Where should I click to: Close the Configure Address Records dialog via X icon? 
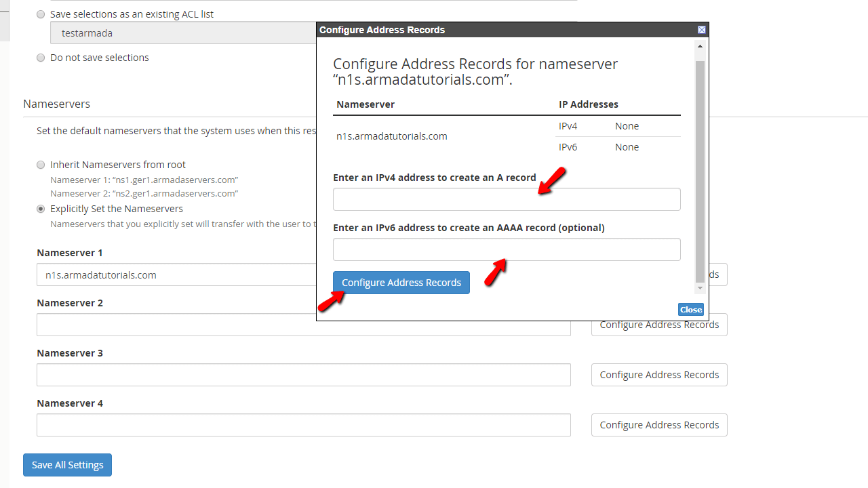click(x=702, y=30)
